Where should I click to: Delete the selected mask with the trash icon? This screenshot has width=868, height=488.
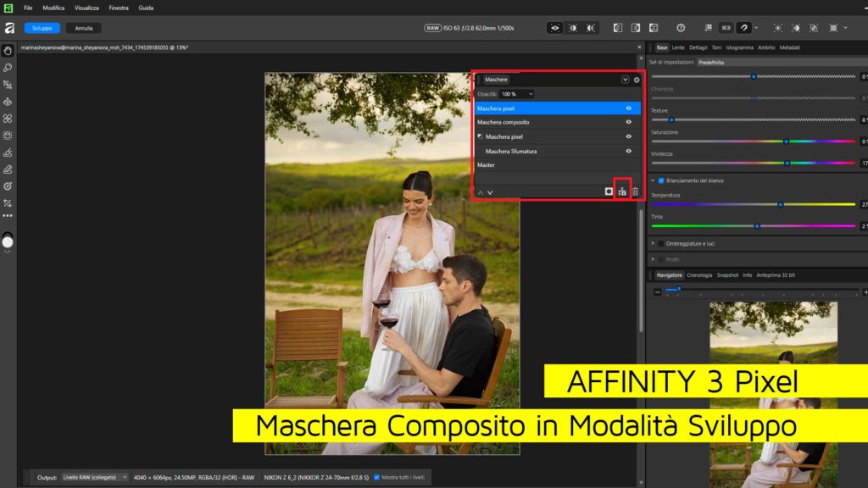pos(636,191)
